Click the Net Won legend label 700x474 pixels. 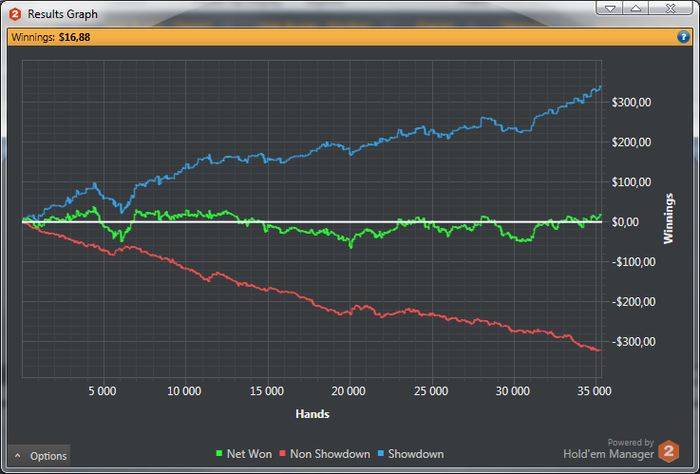coord(249,454)
